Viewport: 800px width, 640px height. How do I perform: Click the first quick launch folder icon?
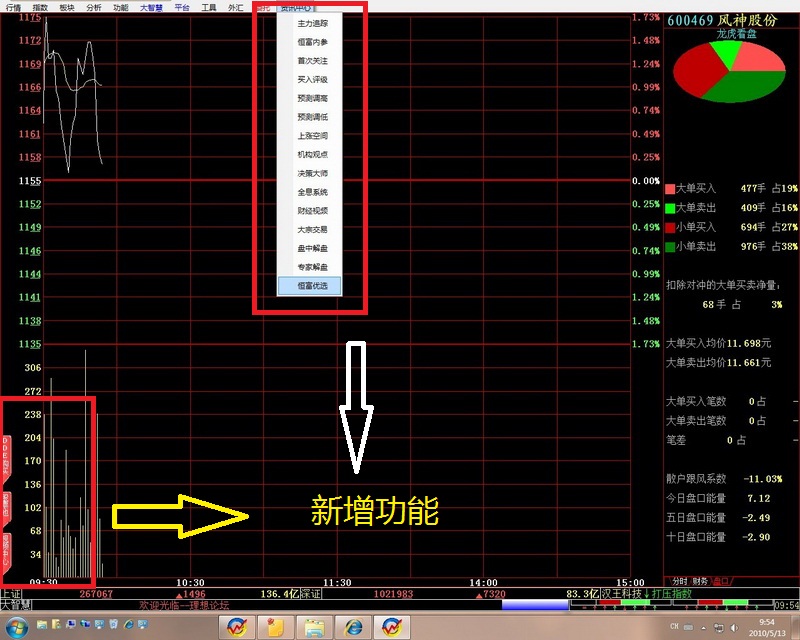pyautogui.click(x=42, y=624)
